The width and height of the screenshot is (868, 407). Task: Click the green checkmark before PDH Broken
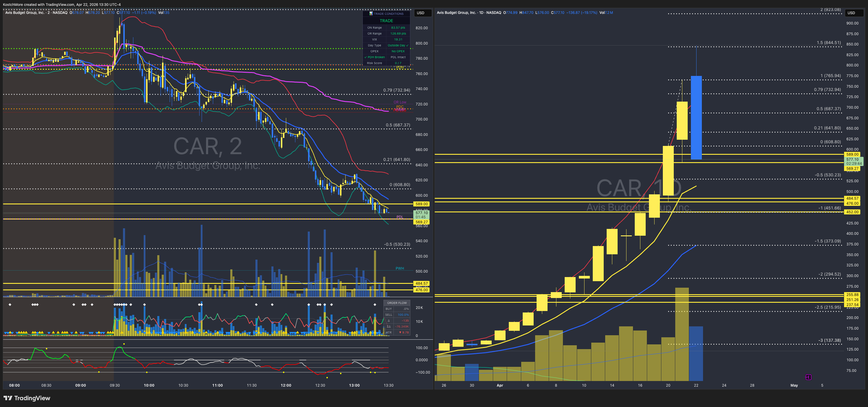366,57
